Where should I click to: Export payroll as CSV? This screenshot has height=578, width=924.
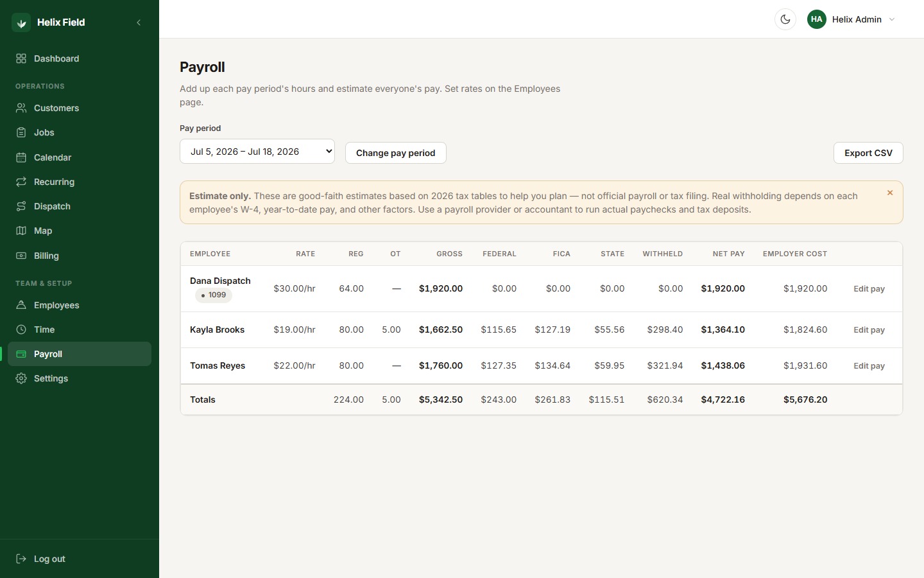(868, 153)
